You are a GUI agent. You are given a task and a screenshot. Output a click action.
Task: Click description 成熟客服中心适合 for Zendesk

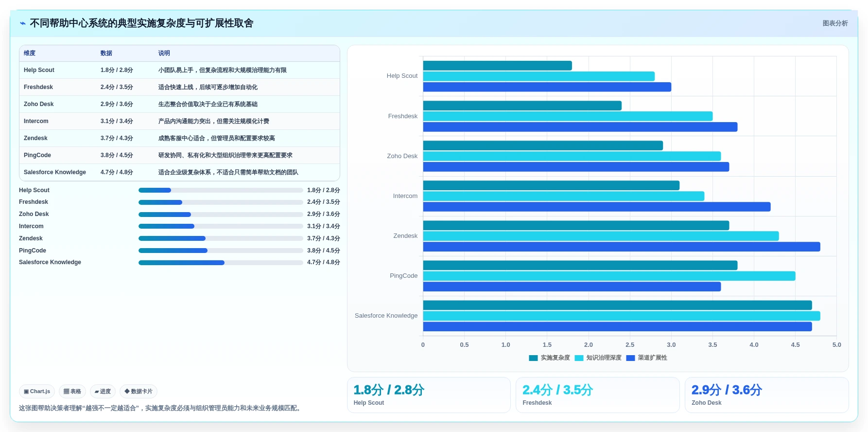(217, 138)
